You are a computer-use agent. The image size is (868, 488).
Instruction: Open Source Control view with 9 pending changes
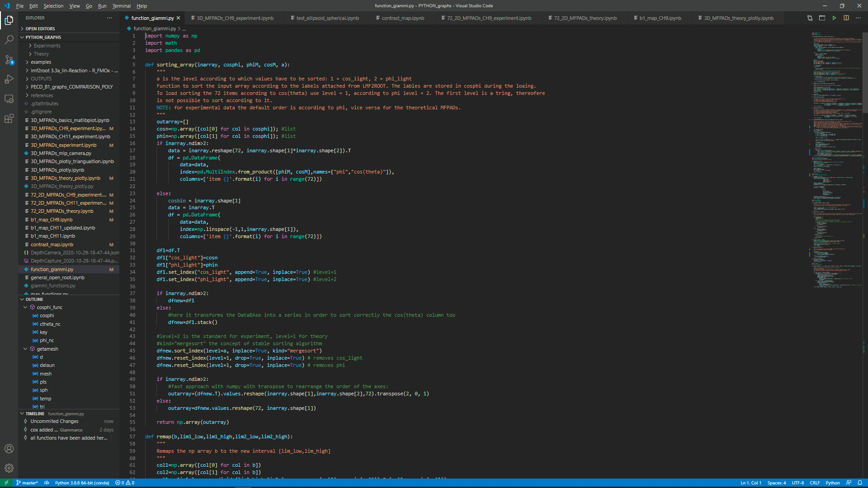pos(9,59)
